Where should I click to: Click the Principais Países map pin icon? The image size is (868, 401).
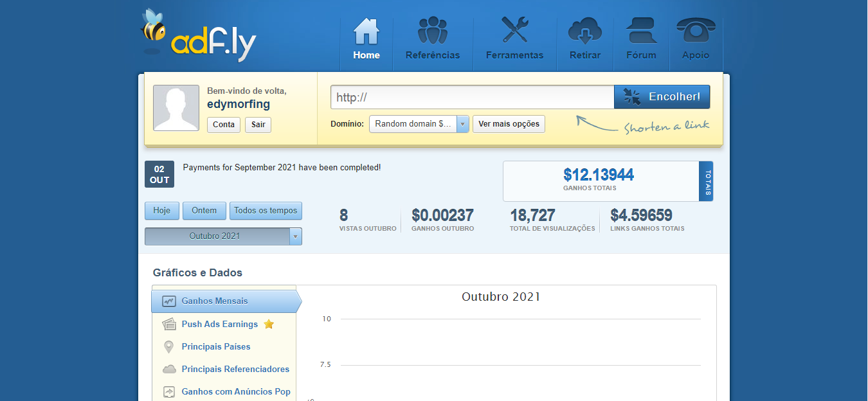(x=168, y=347)
